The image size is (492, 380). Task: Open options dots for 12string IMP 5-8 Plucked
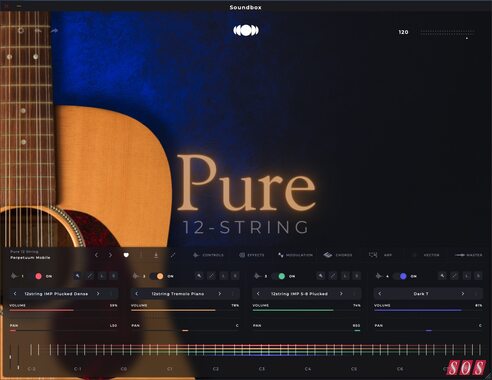[x=355, y=294]
